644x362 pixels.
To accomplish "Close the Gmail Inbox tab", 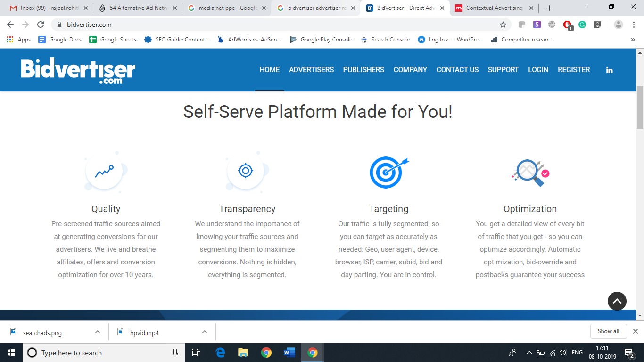I will [86, 8].
